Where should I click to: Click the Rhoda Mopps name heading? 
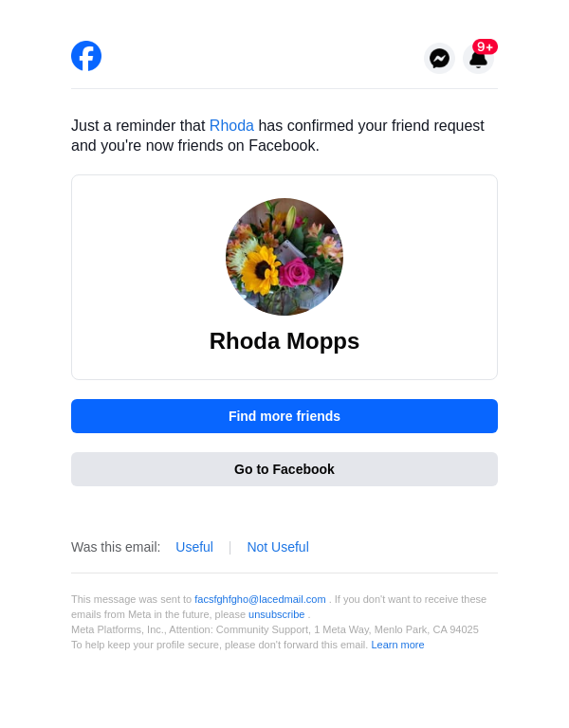click(284, 341)
